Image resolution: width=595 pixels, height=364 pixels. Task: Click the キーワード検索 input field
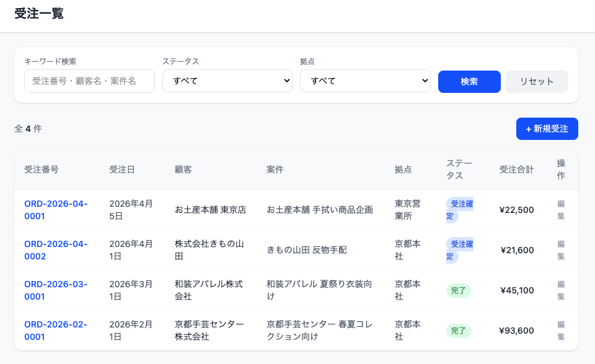[x=89, y=81]
